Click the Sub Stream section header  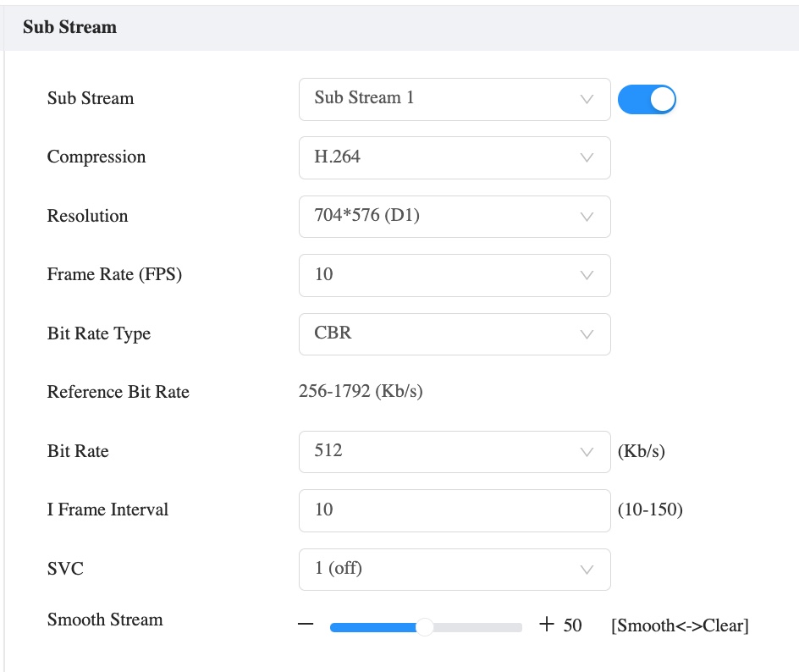[69, 27]
